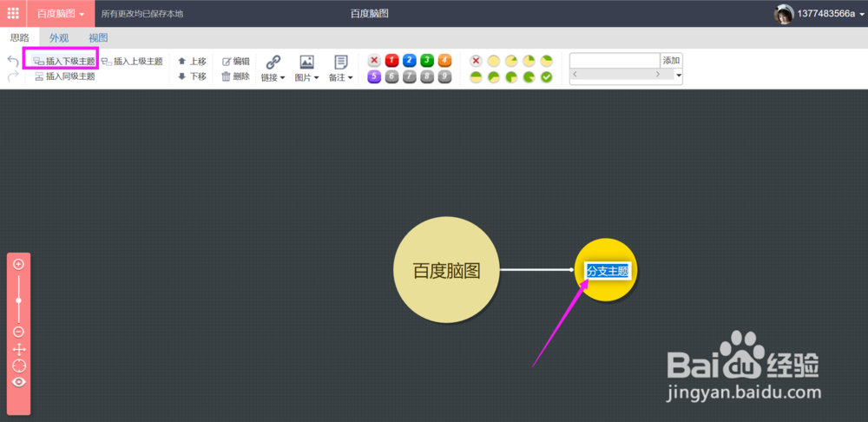Expand the 链接 dropdown
Screen dimensions: 868x422
click(x=273, y=78)
